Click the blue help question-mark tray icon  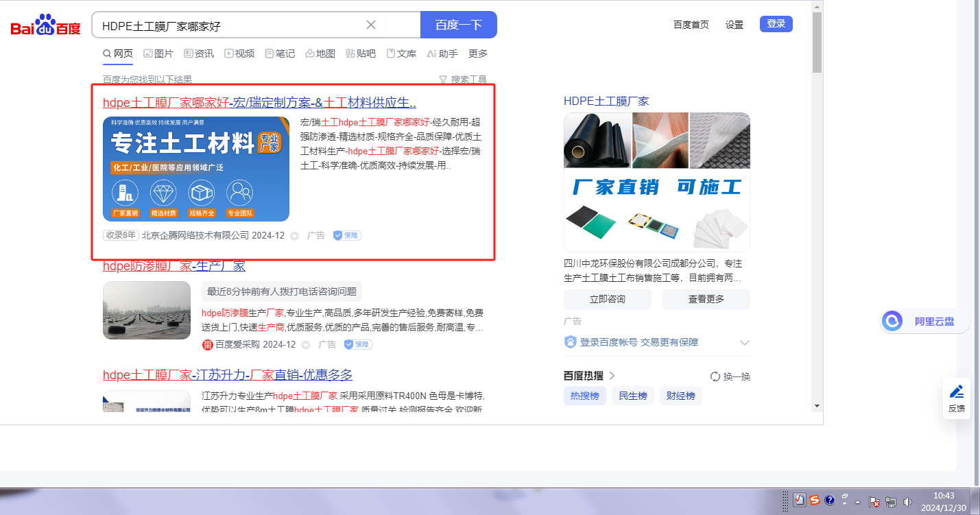pyautogui.click(x=829, y=500)
